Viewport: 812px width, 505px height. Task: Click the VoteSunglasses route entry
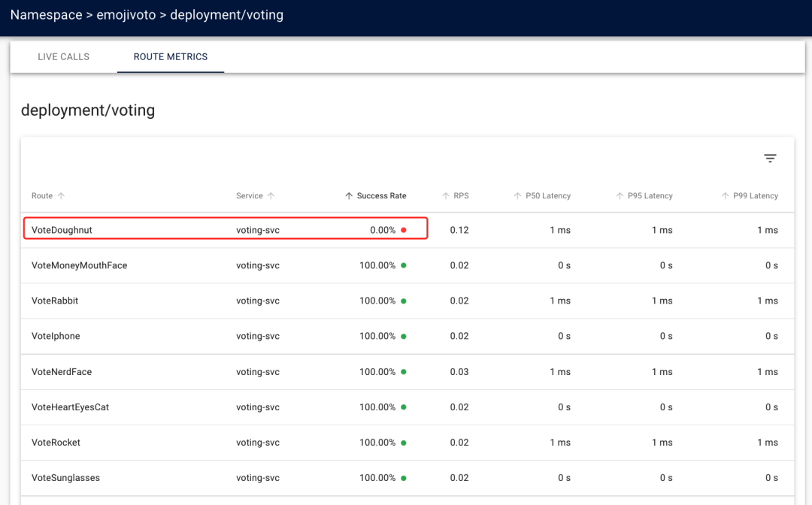pos(65,478)
